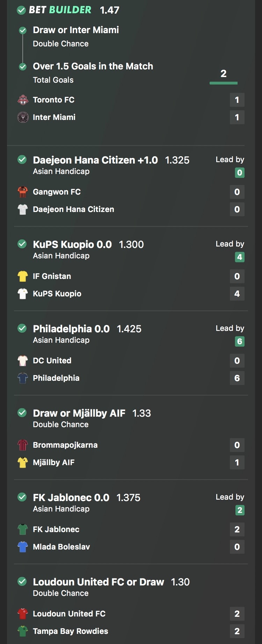The image size is (262, 644).
Task: Click Tampa Bay Rowdies score box
Action: pos(237,631)
